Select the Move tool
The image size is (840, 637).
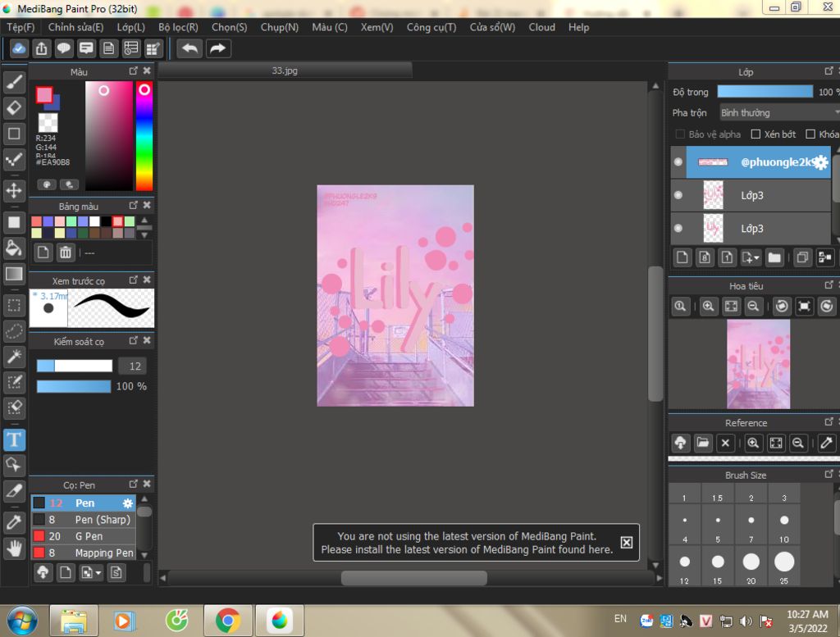(15, 190)
